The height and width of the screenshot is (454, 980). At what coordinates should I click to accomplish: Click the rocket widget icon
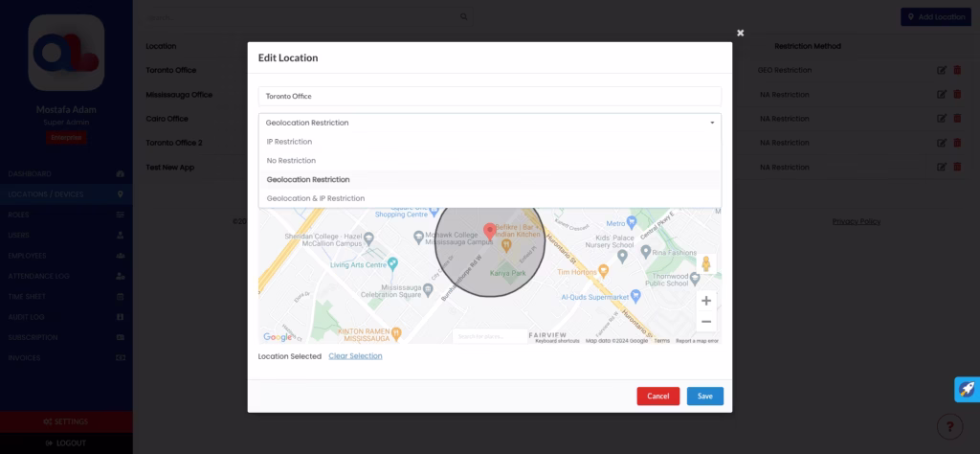click(967, 389)
